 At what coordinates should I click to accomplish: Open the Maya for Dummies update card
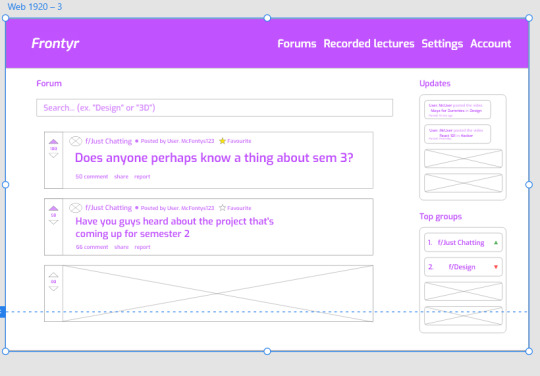coord(457,110)
